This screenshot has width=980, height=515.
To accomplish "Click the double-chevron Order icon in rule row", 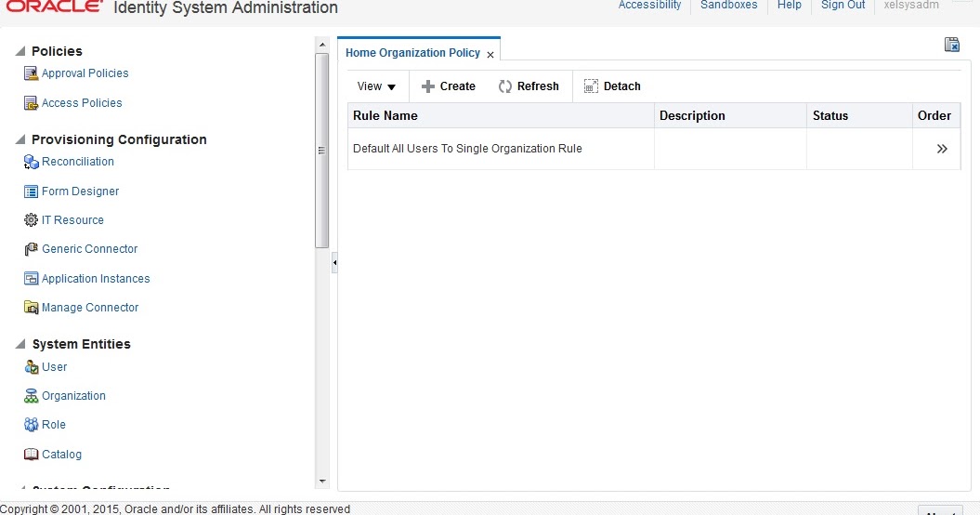I will [x=942, y=149].
